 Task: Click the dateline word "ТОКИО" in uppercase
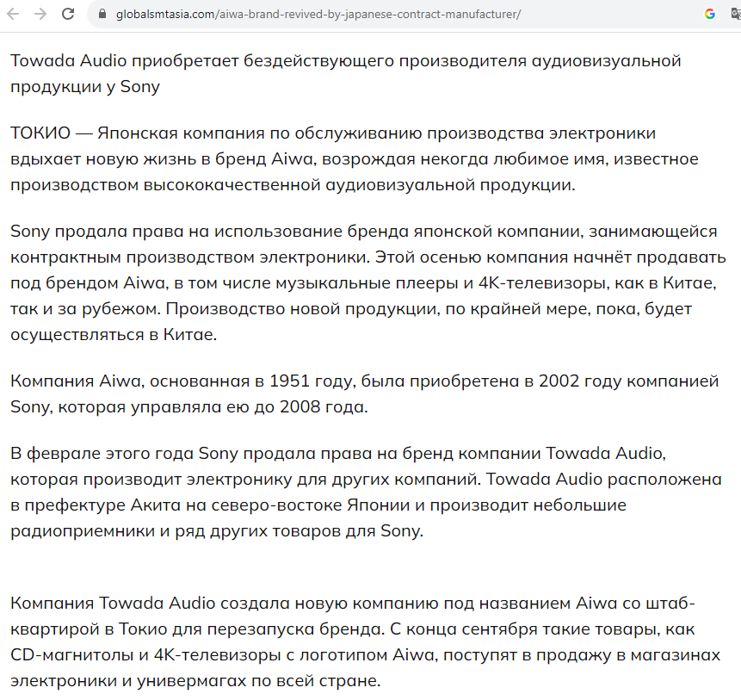pyautogui.click(x=40, y=133)
